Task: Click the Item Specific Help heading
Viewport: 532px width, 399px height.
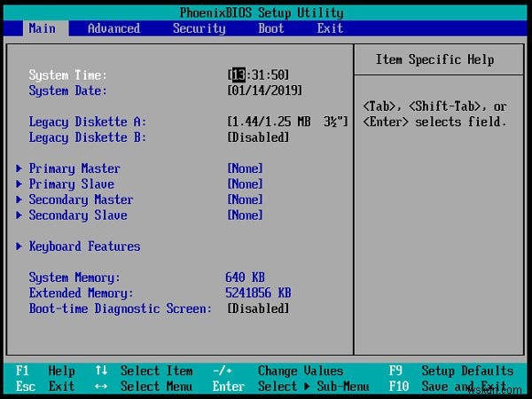Action: point(434,59)
